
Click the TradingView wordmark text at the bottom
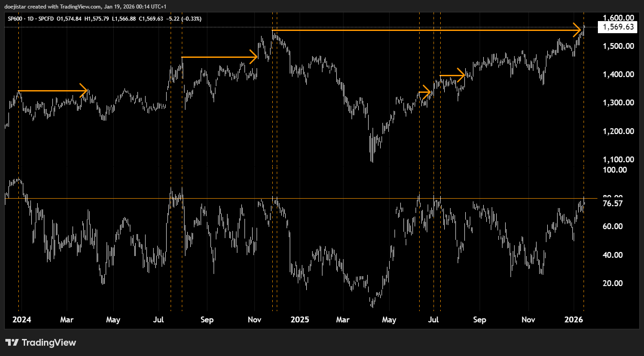tap(49, 343)
